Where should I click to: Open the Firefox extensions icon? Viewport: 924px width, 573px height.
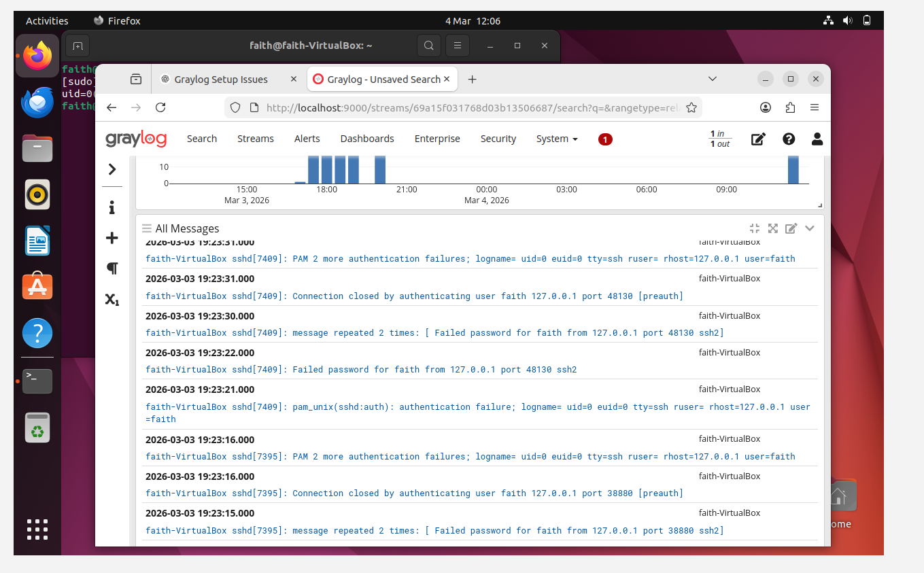790,107
